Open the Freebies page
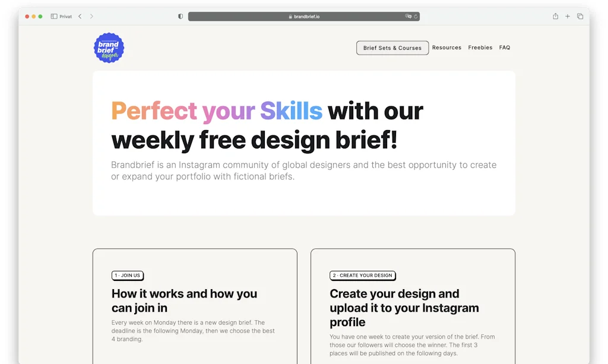608x364 pixels. [x=480, y=48]
